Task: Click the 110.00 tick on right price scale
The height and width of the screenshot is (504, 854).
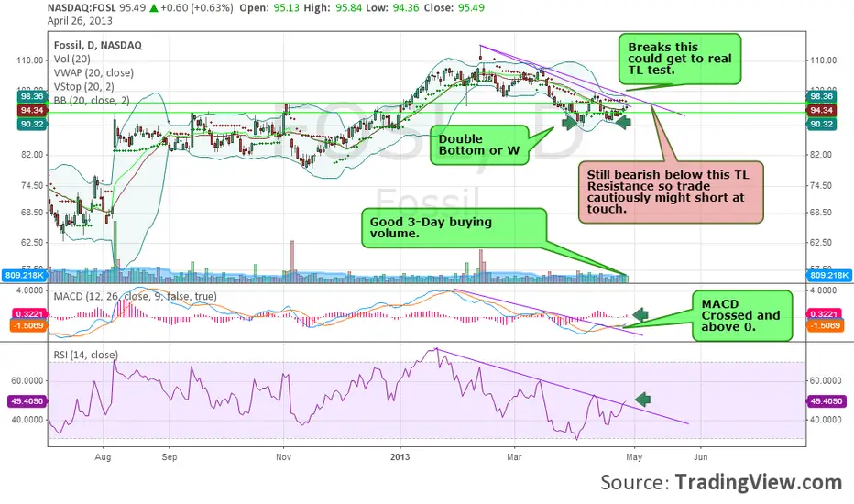Action: (x=824, y=60)
